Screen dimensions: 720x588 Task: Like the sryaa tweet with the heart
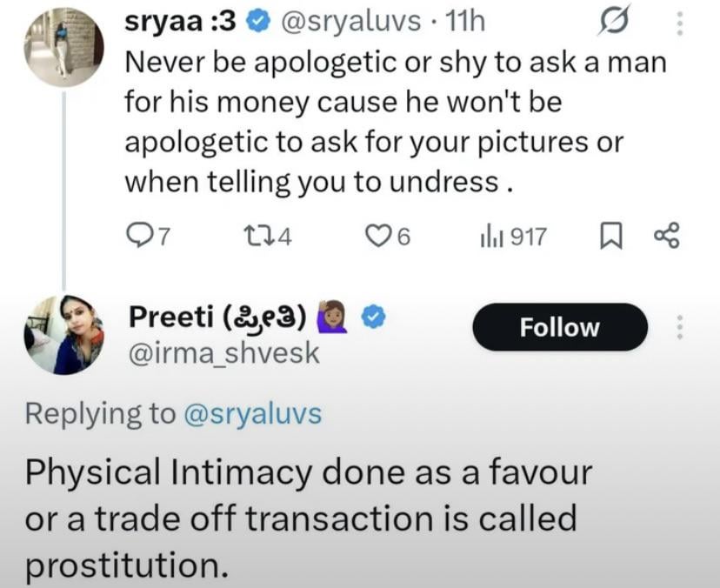[x=376, y=236]
